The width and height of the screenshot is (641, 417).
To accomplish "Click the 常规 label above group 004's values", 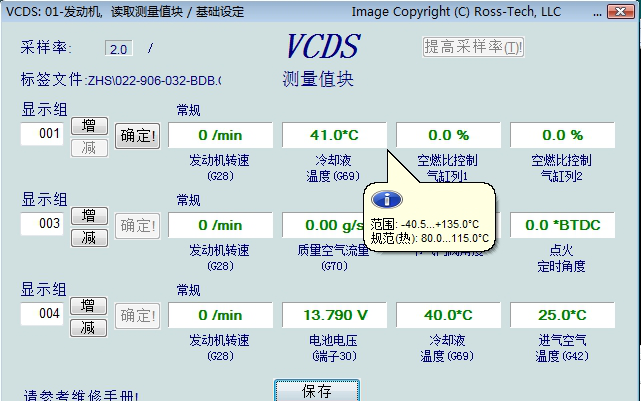I will 188,290.
